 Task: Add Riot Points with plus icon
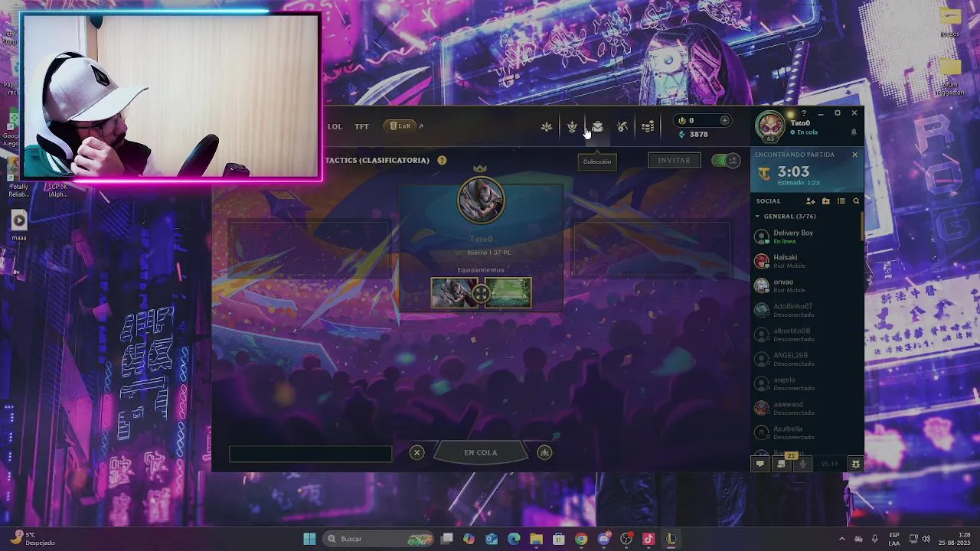pyautogui.click(x=724, y=120)
